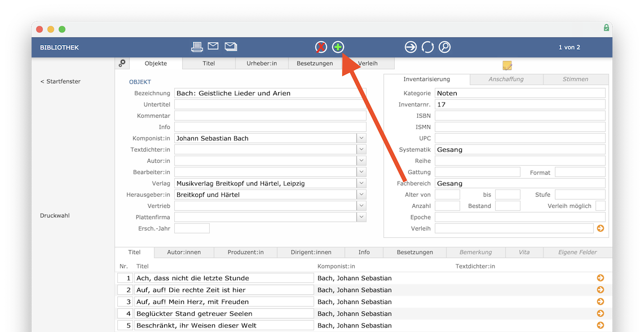Expand the Plattenfirma dropdown
This screenshot has height=332, width=644.
pos(361,217)
